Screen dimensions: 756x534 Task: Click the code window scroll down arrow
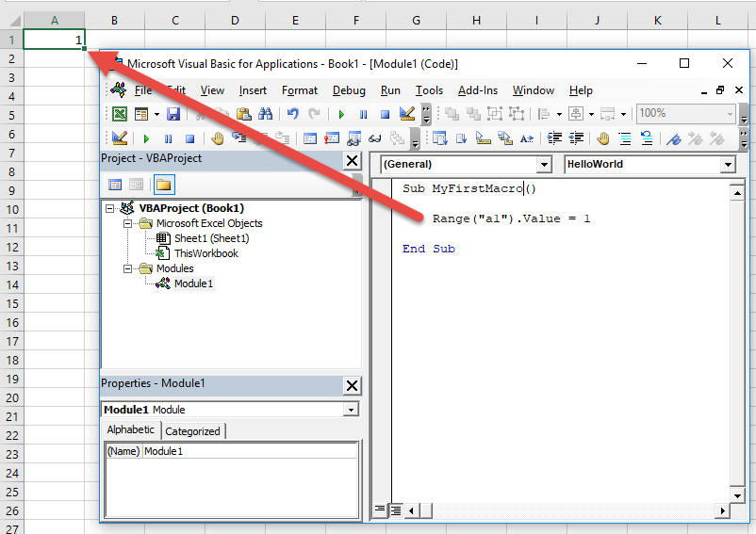pyautogui.click(x=737, y=495)
